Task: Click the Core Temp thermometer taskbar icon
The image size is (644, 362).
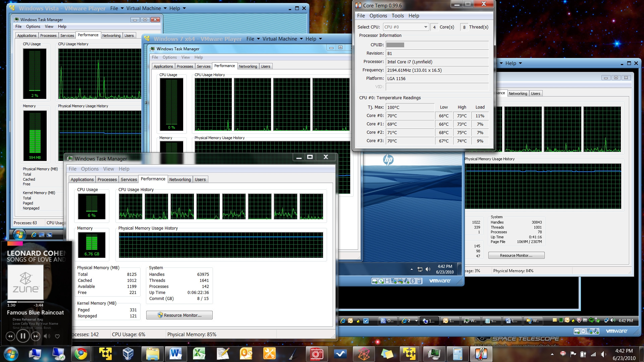Action: pyautogui.click(x=481, y=354)
